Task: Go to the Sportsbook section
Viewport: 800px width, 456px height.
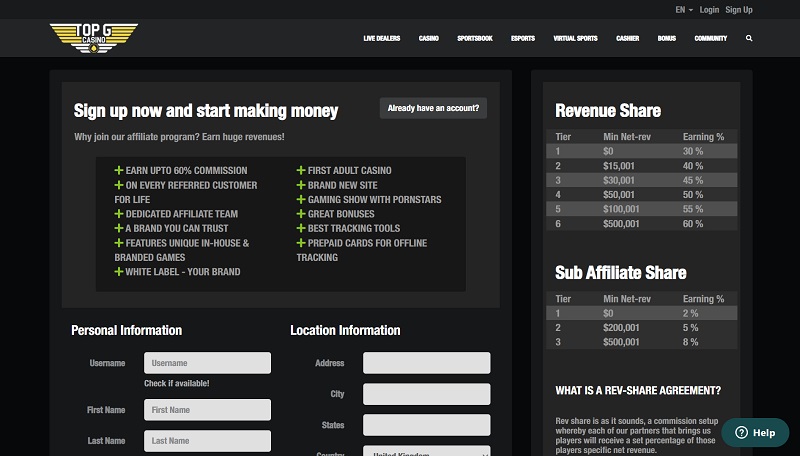Action: (474, 38)
